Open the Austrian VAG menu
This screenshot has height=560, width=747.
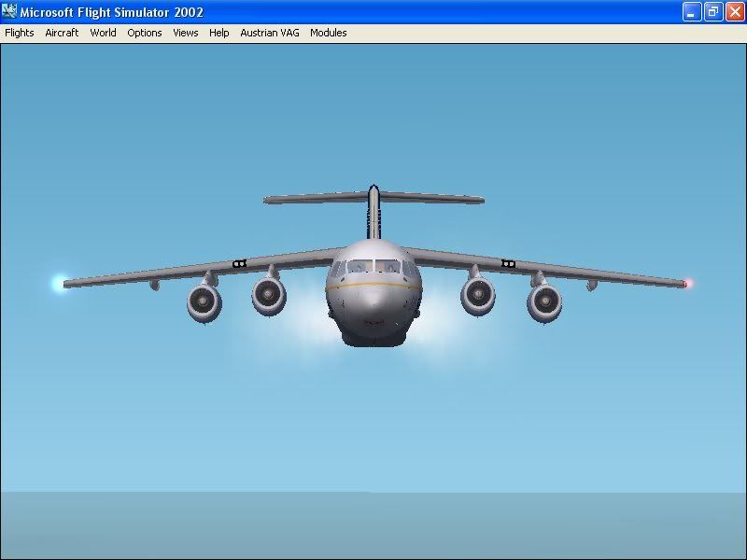click(x=269, y=33)
